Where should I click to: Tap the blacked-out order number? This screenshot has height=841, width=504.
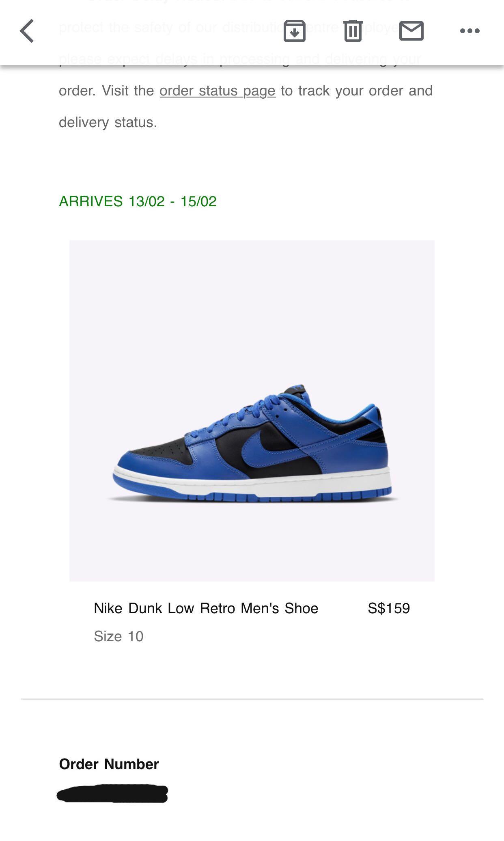[112, 794]
